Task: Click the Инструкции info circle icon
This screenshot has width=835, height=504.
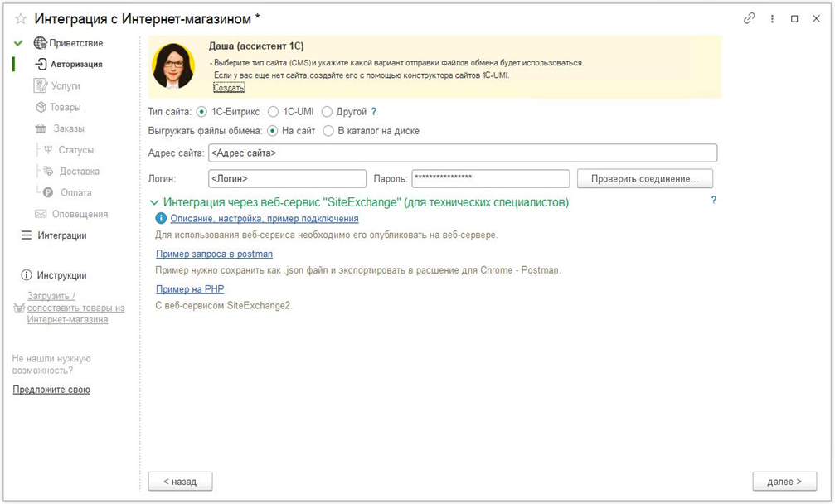Action: 26,275
